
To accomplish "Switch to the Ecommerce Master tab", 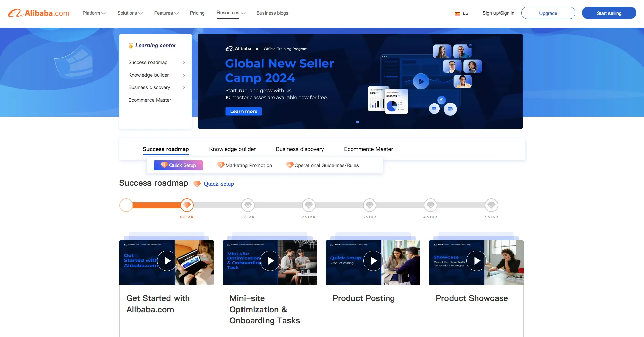I will coord(368,149).
